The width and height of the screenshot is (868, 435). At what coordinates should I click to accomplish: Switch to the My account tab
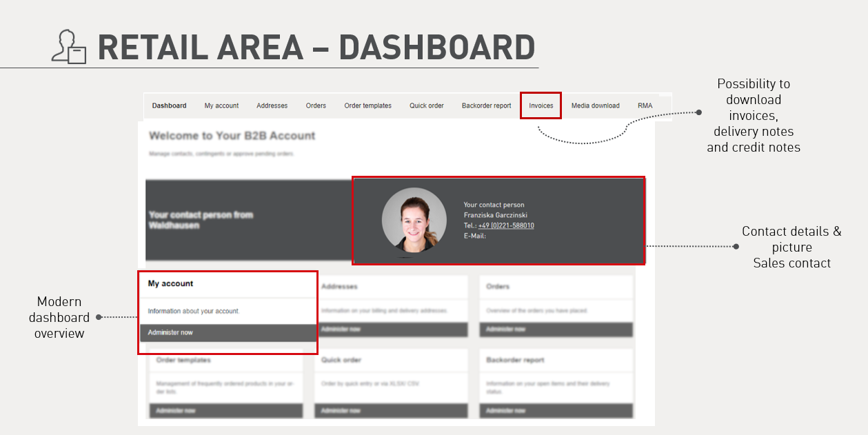click(221, 105)
